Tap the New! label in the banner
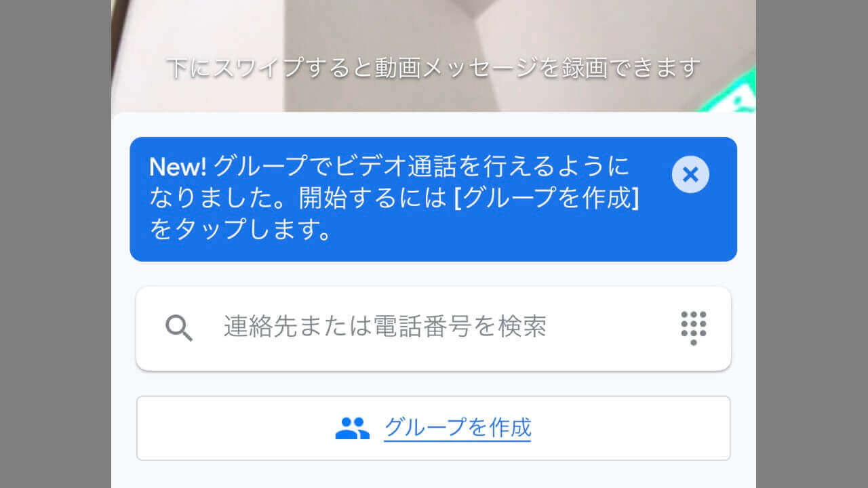The image size is (868, 488). 178,166
